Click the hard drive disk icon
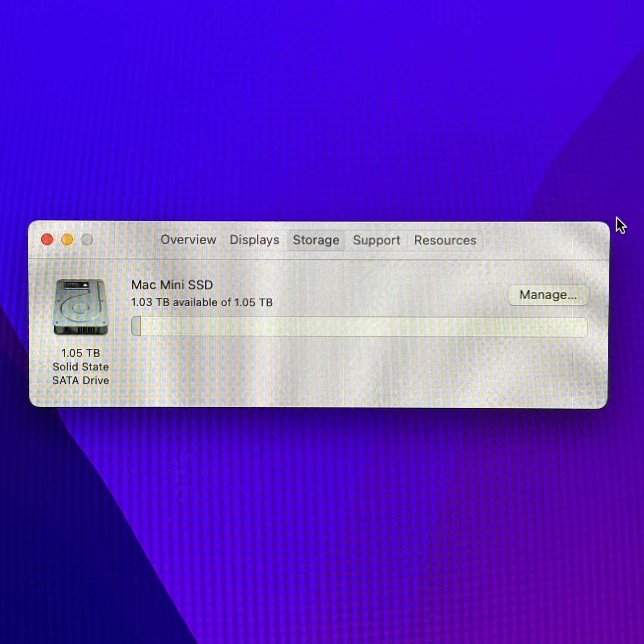This screenshot has height=644, width=644. pyautogui.click(x=81, y=307)
